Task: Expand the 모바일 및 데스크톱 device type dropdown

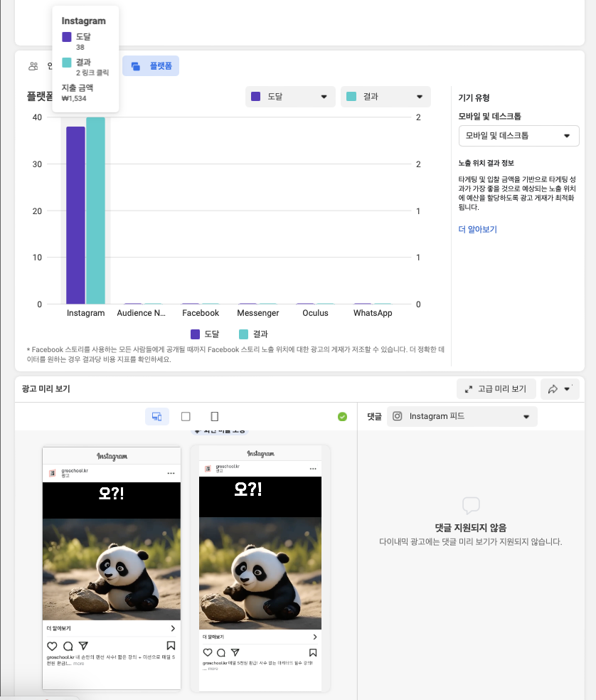Action: point(518,136)
